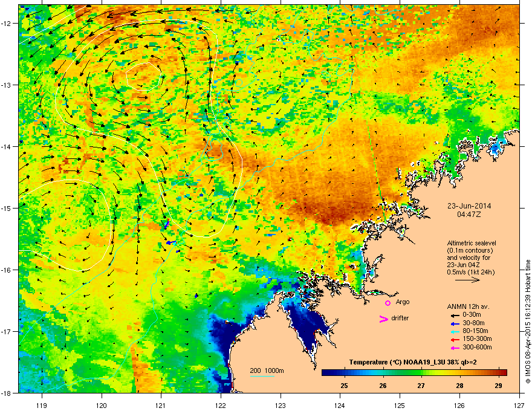Click the magenta 300-600m legend arrow
Image resolution: width=532 pixels, height=411 pixels.
[x=454, y=348]
